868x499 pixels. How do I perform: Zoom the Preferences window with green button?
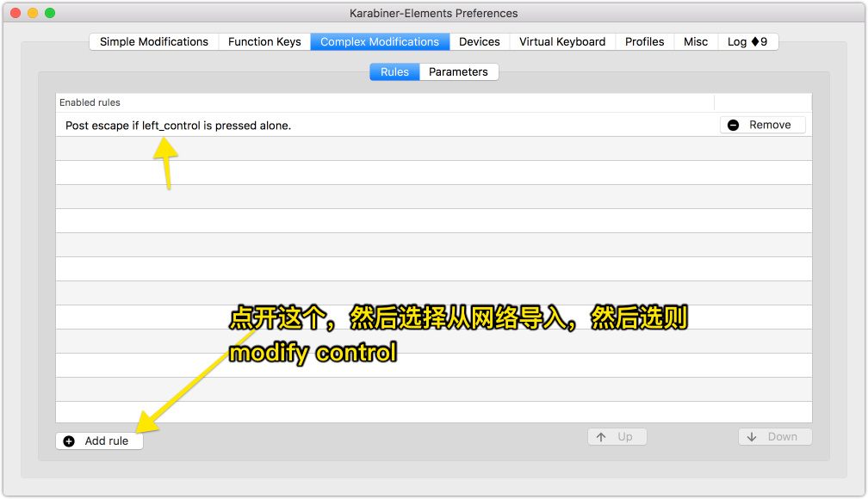50,13
